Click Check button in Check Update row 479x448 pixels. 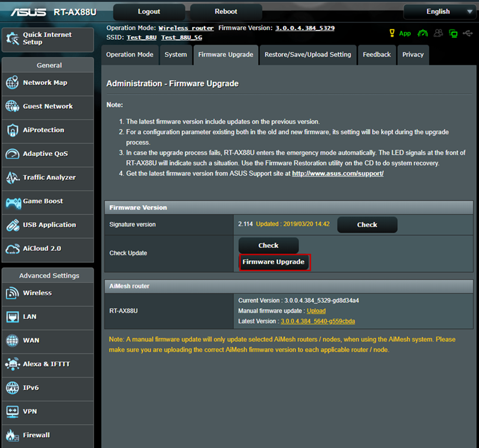pos(268,246)
